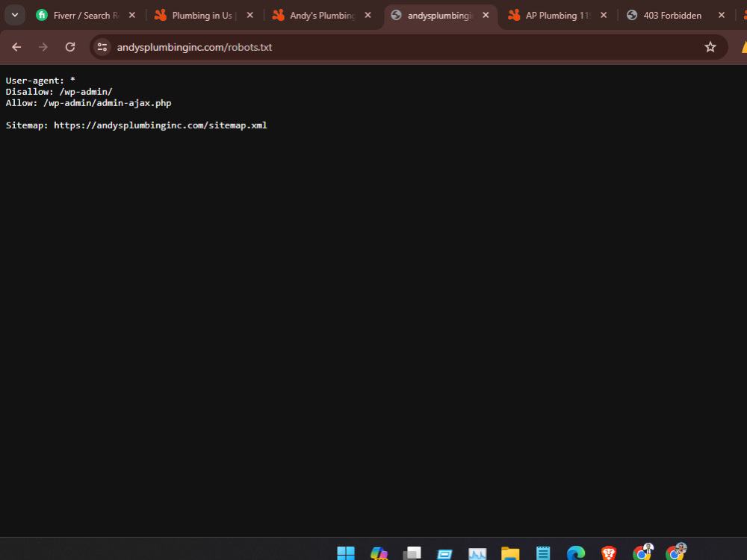Image resolution: width=747 pixels, height=560 pixels.
Task: Close the 403 Forbidden tab
Action: point(722,15)
